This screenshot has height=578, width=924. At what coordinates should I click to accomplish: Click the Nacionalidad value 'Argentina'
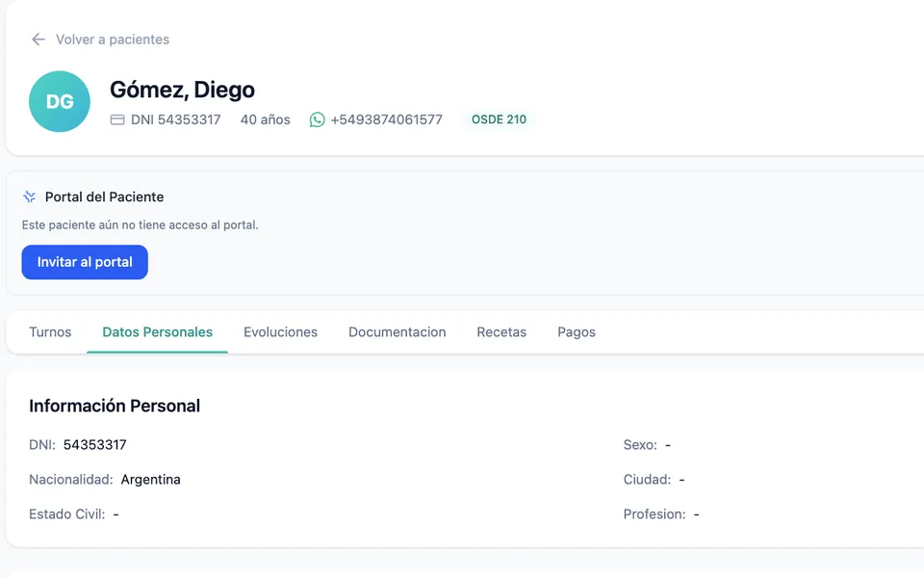[150, 480]
